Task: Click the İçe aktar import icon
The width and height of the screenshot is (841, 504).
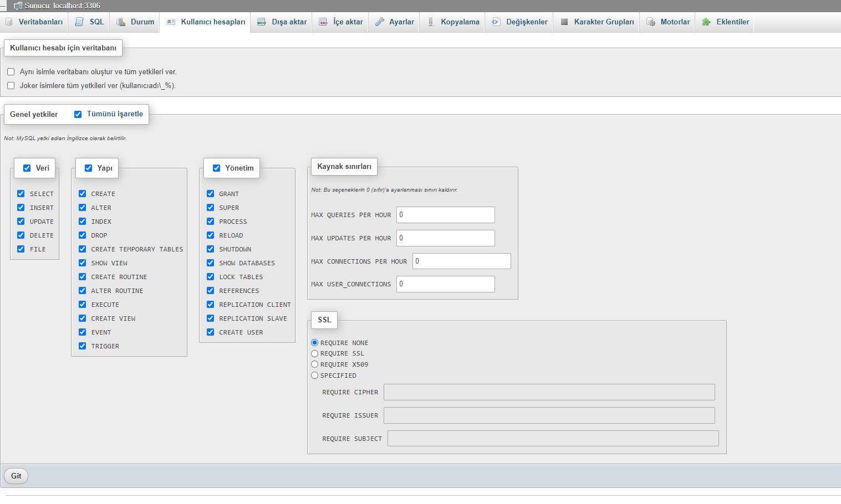Action: click(323, 22)
